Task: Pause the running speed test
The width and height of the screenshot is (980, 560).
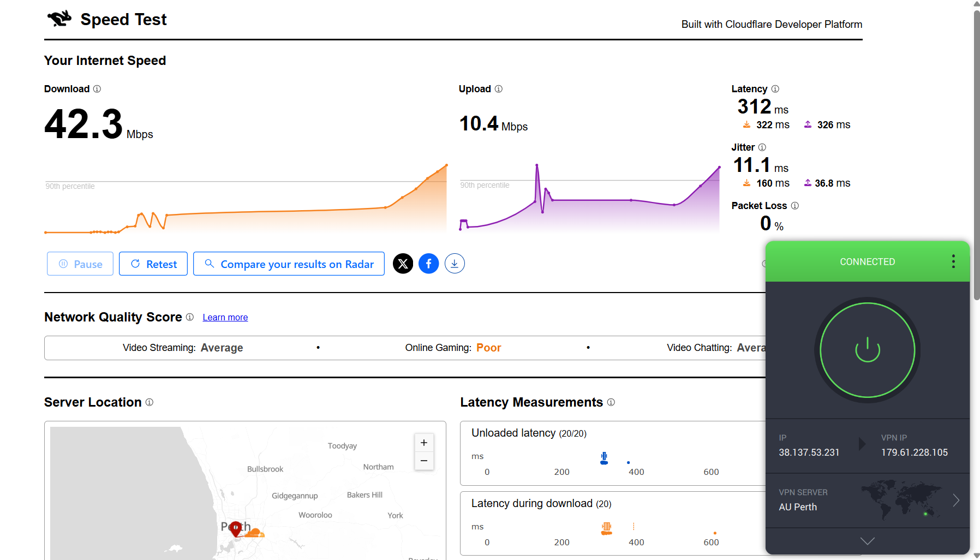Action: [80, 264]
